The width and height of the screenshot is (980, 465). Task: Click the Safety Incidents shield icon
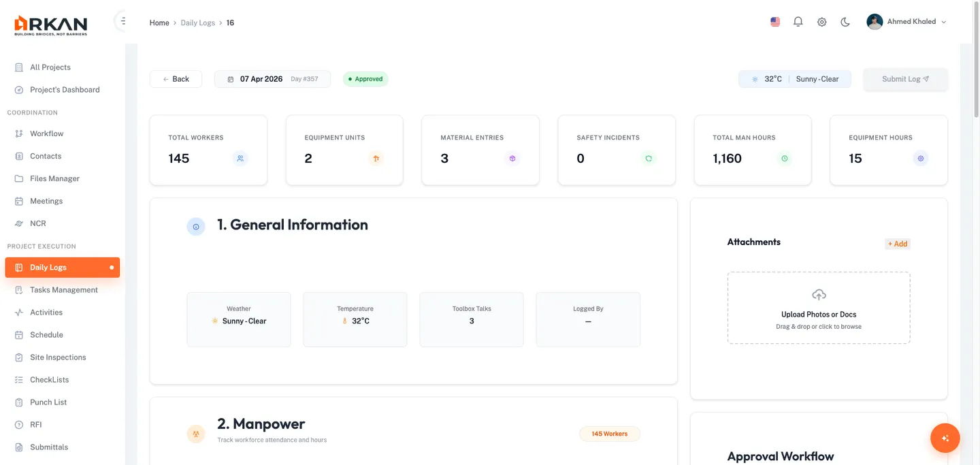pyautogui.click(x=649, y=159)
